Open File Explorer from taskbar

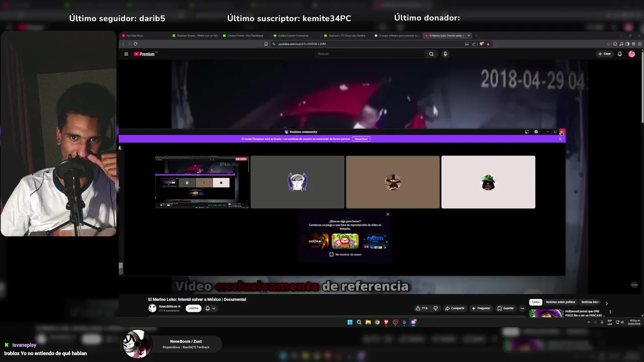[x=368, y=322]
